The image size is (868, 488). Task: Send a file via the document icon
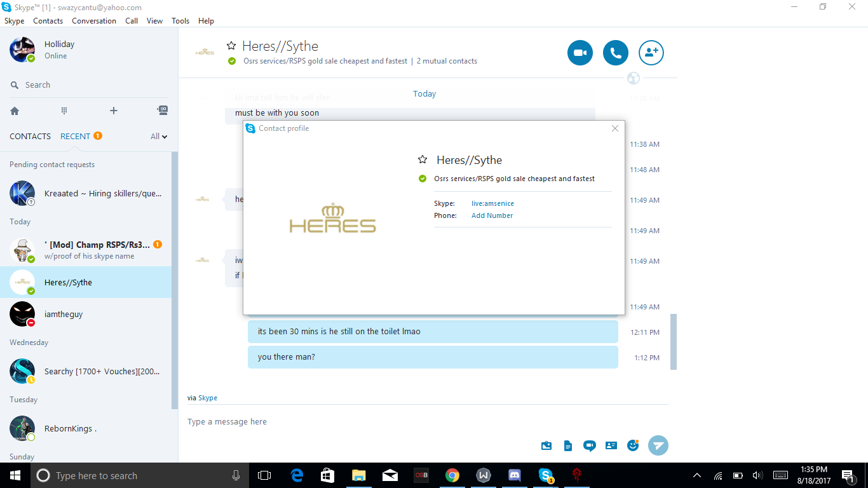click(568, 445)
